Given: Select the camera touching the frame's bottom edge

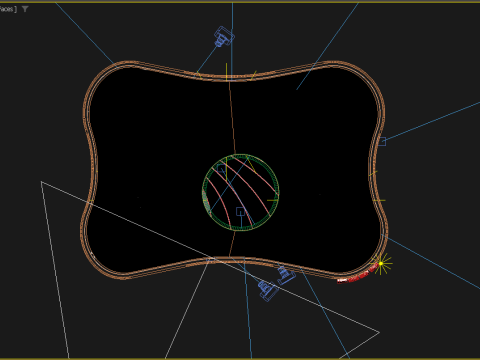Looking at the screenshot, I should coord(286,274).
